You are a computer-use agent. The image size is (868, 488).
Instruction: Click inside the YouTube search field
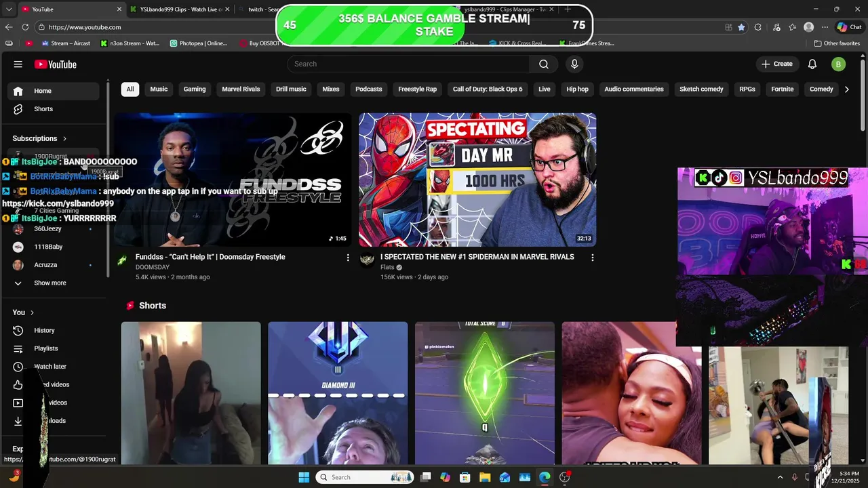coord(408,64)
